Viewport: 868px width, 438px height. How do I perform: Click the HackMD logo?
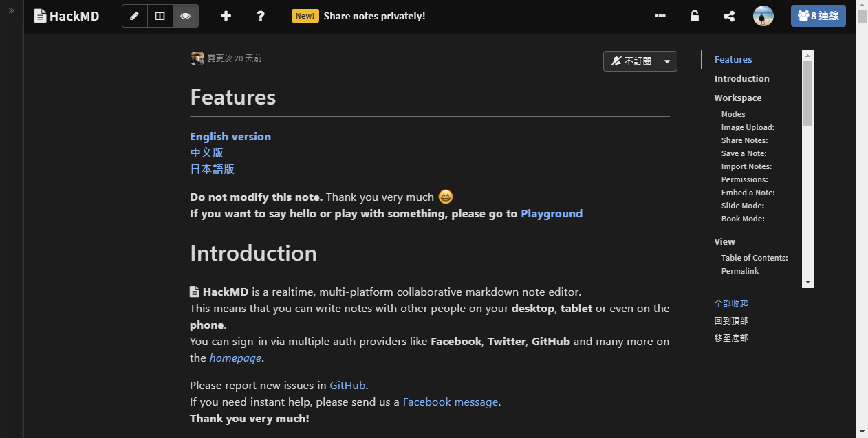tap(67, 16)
